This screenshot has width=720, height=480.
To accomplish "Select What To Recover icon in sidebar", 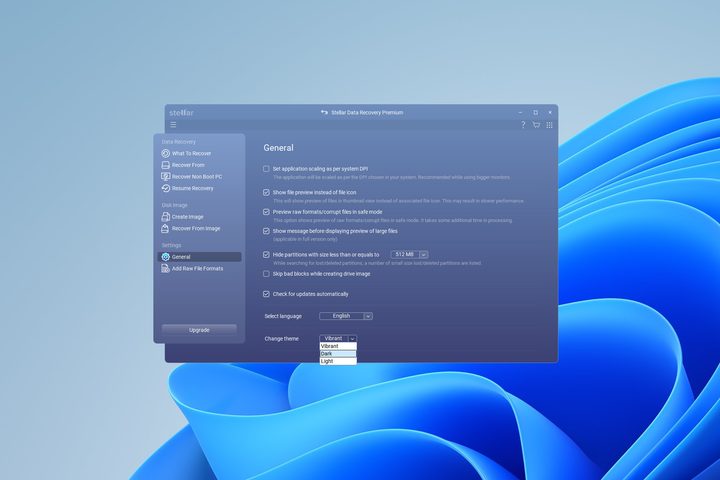I will pos(165,153).
